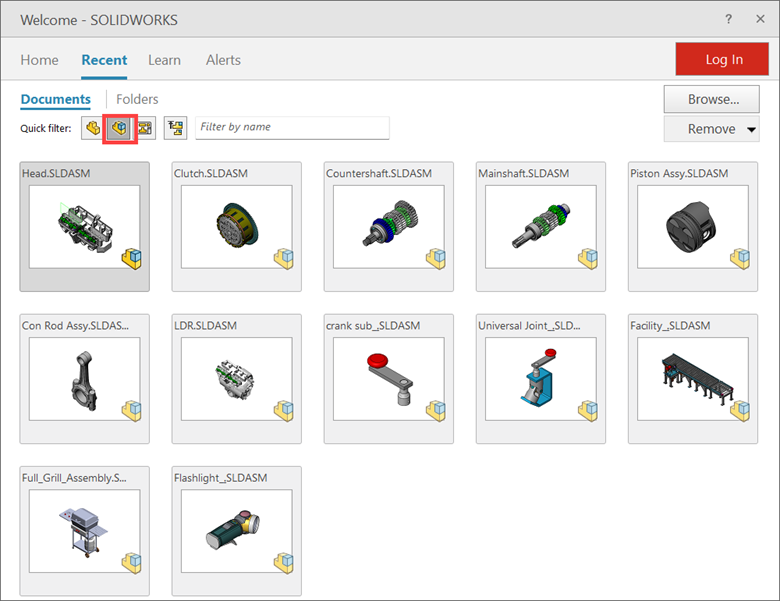This screenshot has width=780, height=601.
Task: Open the Clutch.SLDASM thumbnail
Action: click(237, 227)
